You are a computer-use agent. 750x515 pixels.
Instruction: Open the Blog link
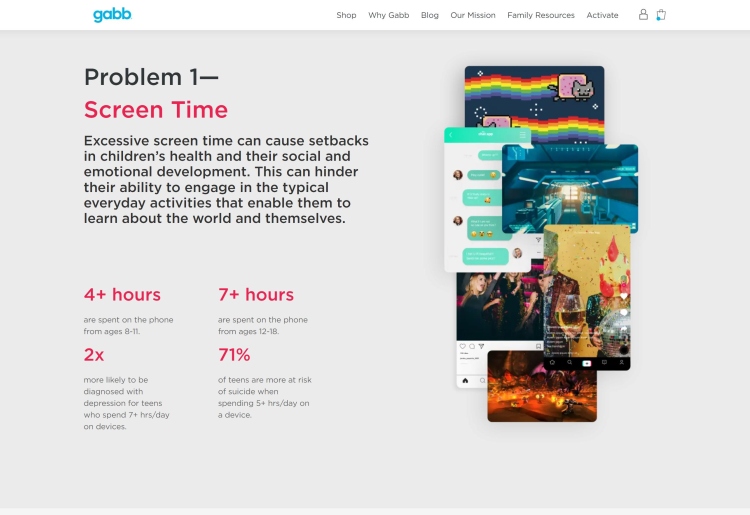pos(430,15)
